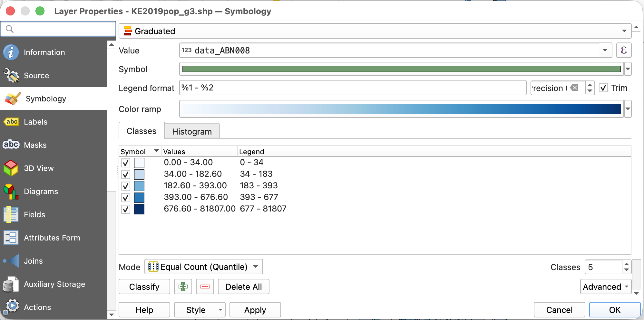
Task: Decrease Classes count with down stepper
Action: click(x=626, y=270)
